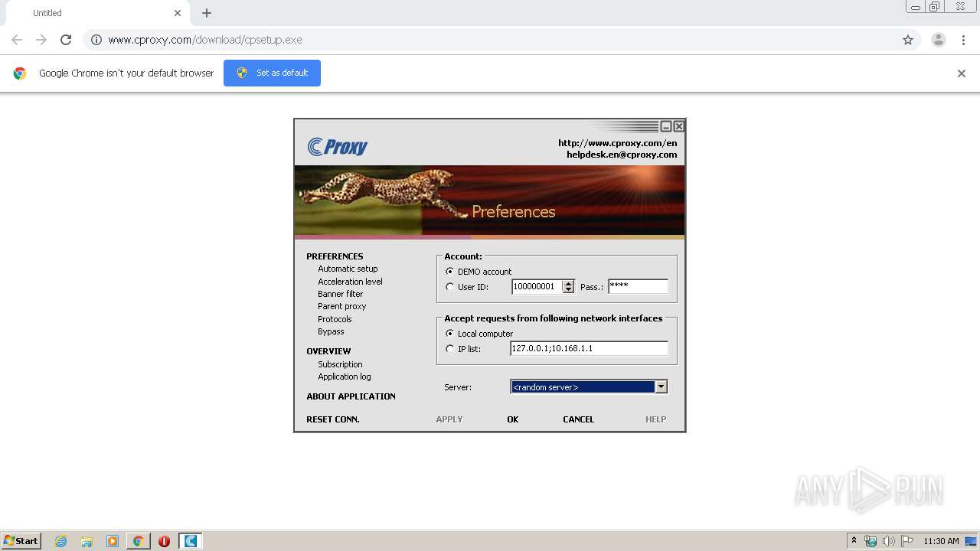Image resolution: width=980 pixels, height=551 pixels.
Task: Open the Chrome three-dot menu
Action: coord(963,40)
